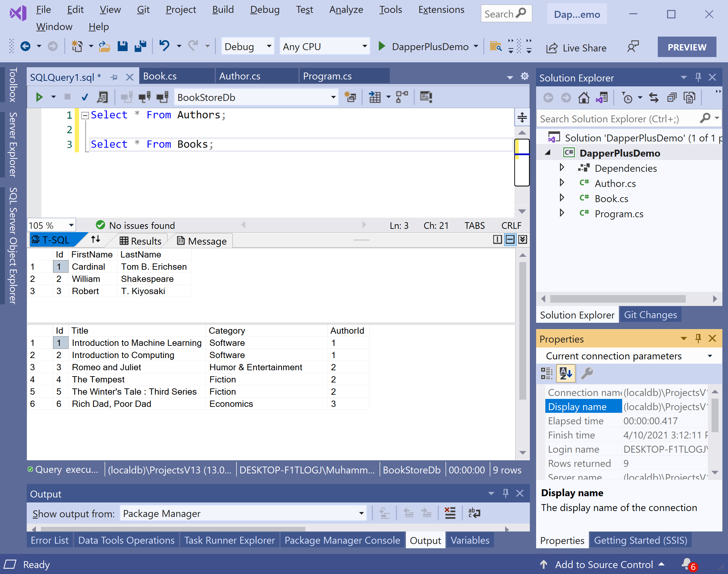Click the Save All toolbar icon
The image size is (728, 574).
click(140, 46)
